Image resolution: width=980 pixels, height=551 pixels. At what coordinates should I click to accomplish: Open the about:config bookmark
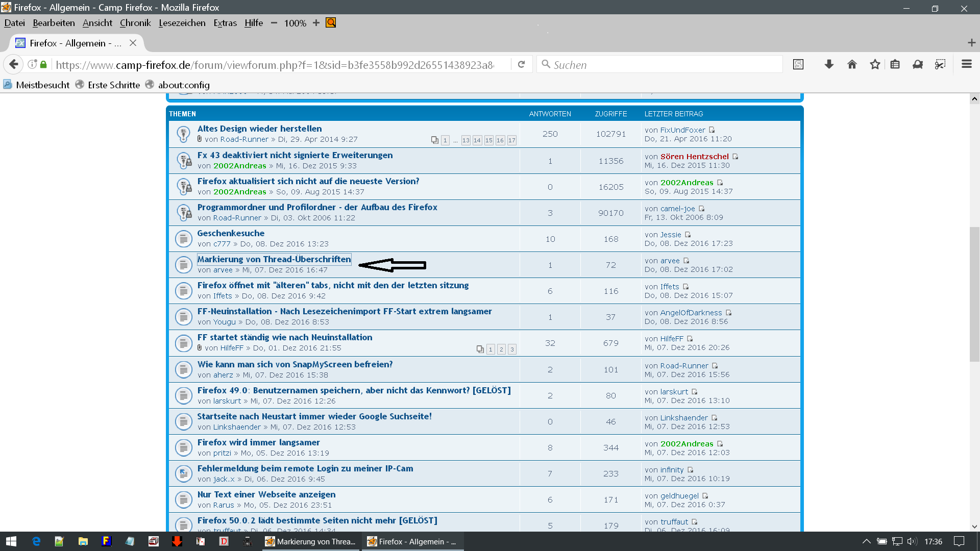click(x=184, y=85)
